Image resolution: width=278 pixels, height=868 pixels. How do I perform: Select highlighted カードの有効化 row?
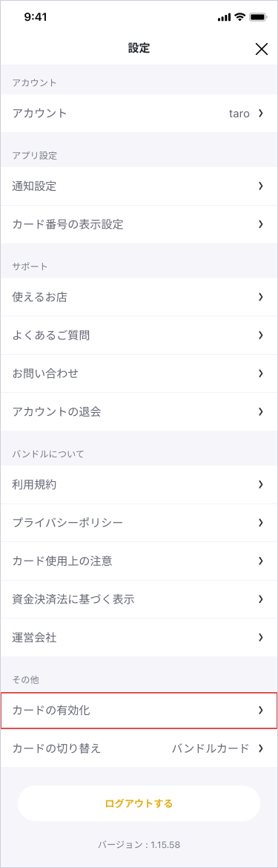[139, 711]
